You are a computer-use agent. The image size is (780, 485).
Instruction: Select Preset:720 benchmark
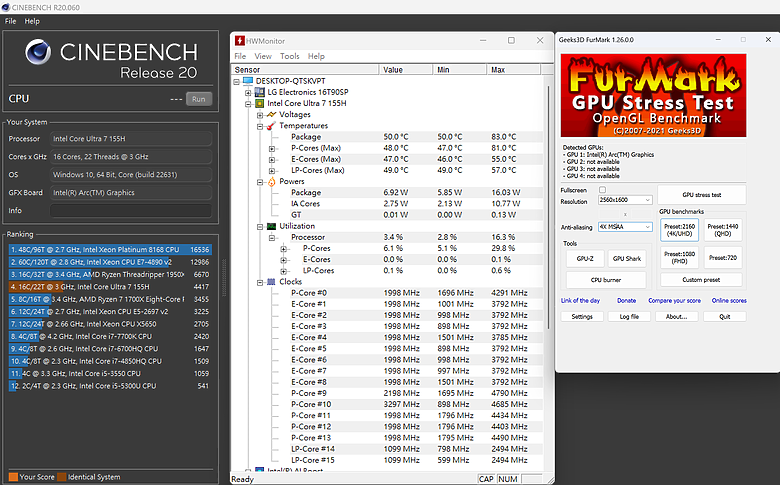[x=723, y=258]
